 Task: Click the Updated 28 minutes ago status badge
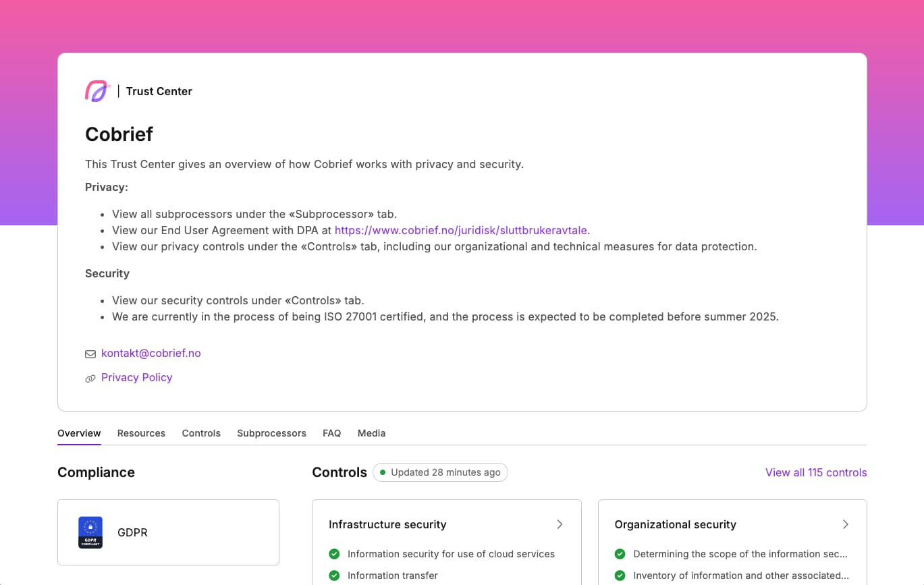(x=440, y=472)
